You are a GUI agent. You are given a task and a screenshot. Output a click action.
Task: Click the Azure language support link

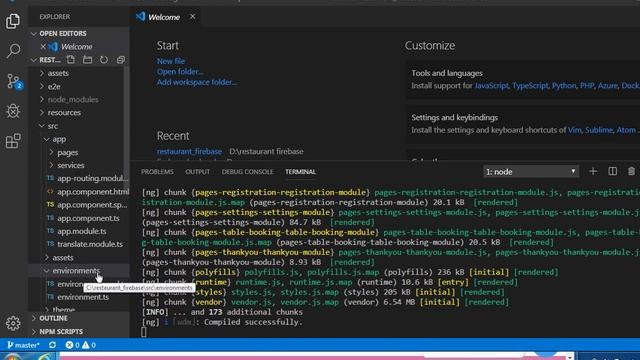pos(608,85)
